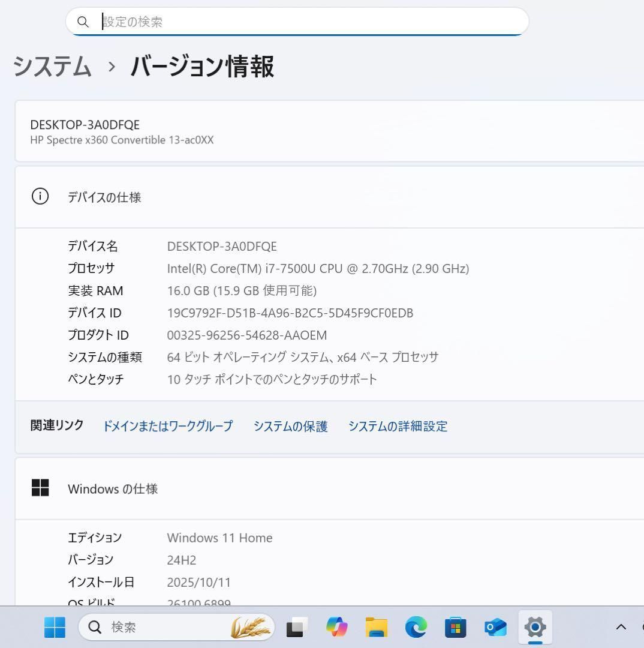Screen dimensions: 644x648
Task: Expand the デバイスの仕様 section
Action: tap(104, 197)
